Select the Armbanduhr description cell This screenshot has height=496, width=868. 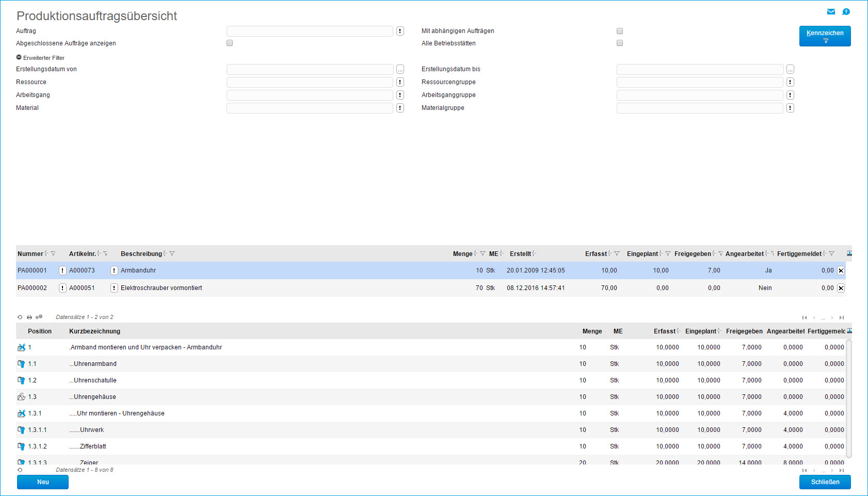click(138, 270)
